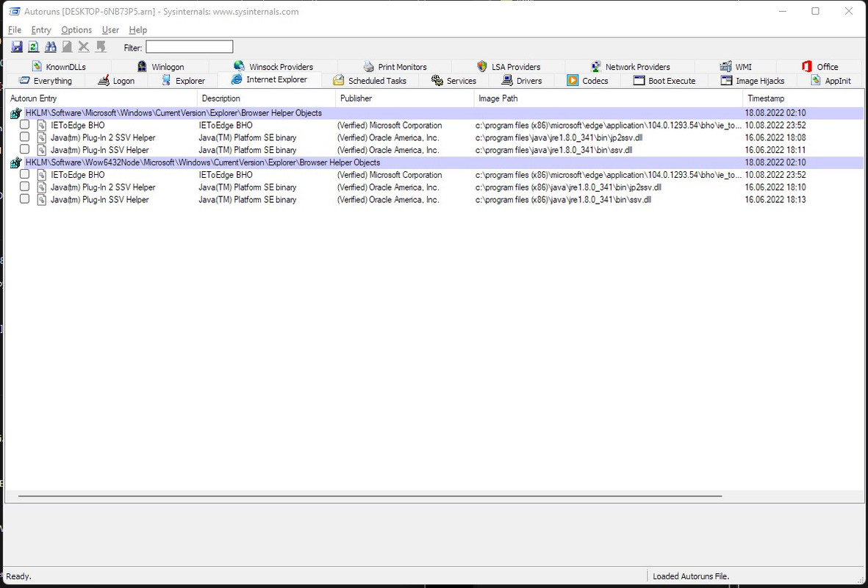The height and width of the screenshot is (588, 868).
Task: Click the Delete X toolbar icon
Action: (84, 47)
